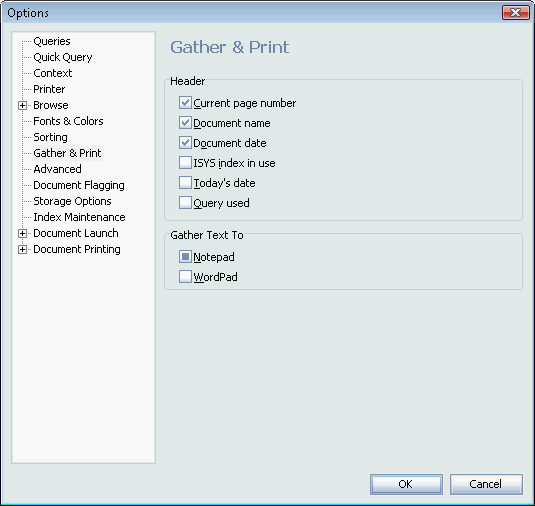The image size is (535, 506).
Task: Uncheck the Document name checkbox
Action: tap(185, 122)
